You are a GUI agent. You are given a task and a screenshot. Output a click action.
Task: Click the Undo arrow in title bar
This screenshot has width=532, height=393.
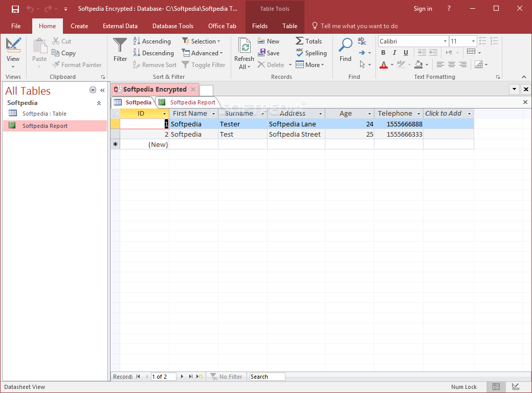30,9
